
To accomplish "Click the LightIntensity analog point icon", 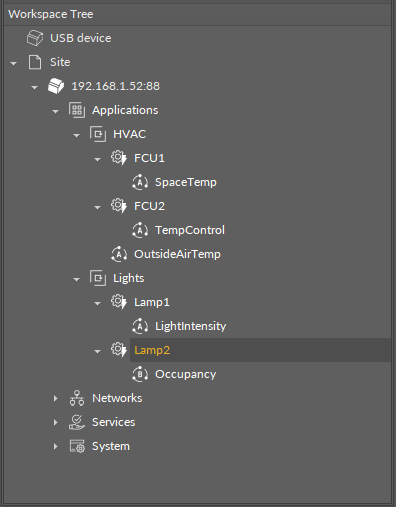I will (140, 326).
